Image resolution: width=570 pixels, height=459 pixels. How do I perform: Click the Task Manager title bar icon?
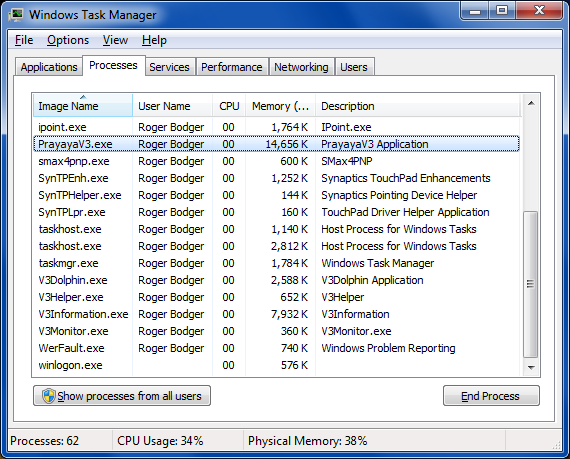16,15
